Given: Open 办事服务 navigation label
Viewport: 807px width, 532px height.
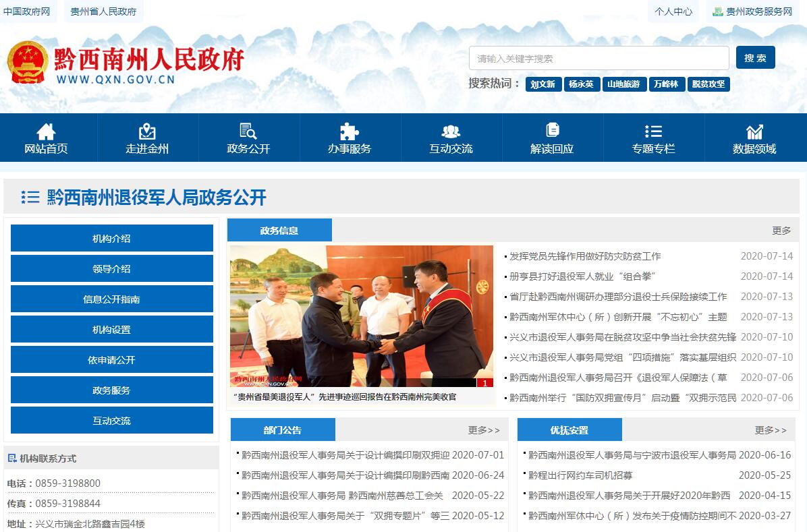Looking at the screenshot, I should (350, 149).
